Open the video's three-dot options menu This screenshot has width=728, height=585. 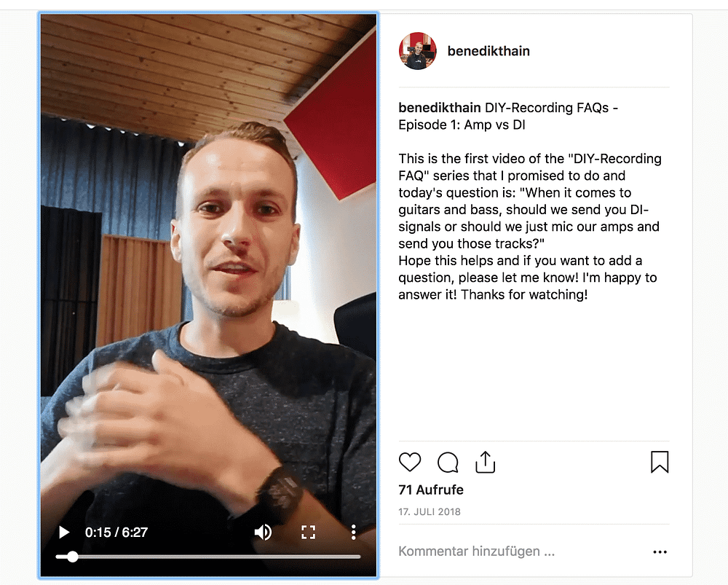point(353,532)
